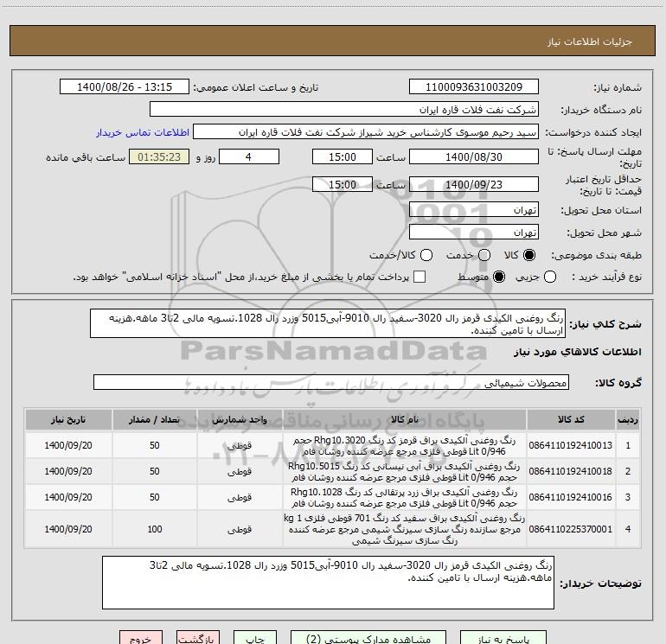Click the white paint code 701 item name

click(x=404, y=529)
